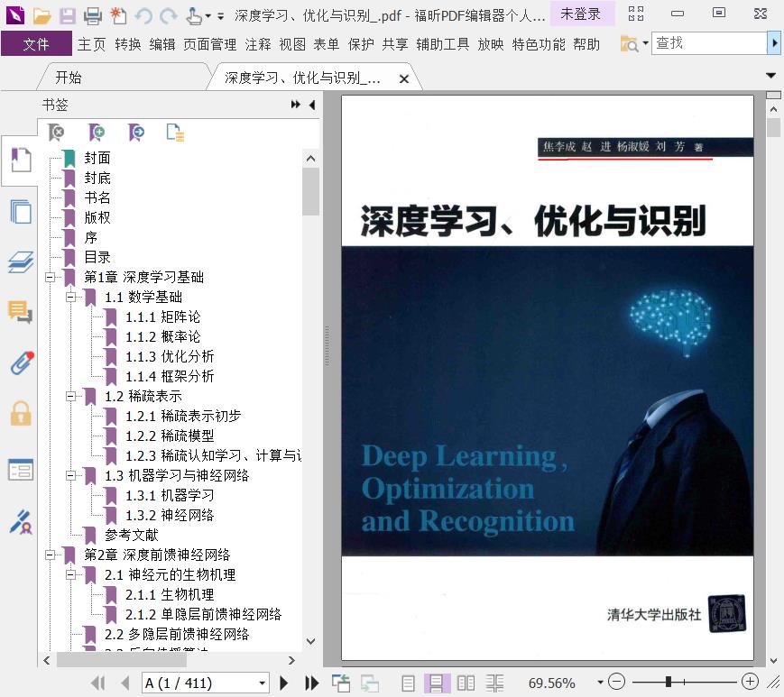Viewport: 784px width, 697px height.
Task: Collapse the 1.1 数学基础 bookmark node
Action: coord(70,297)
